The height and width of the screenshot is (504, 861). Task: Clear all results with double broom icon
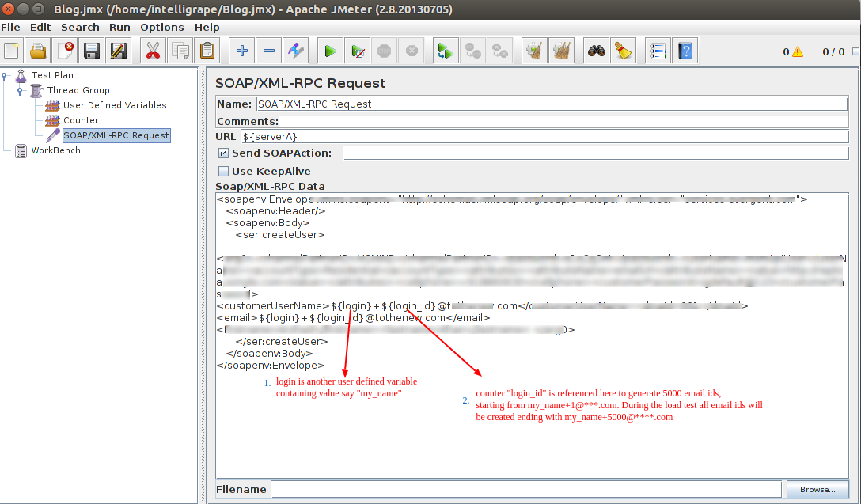(561, 51)
